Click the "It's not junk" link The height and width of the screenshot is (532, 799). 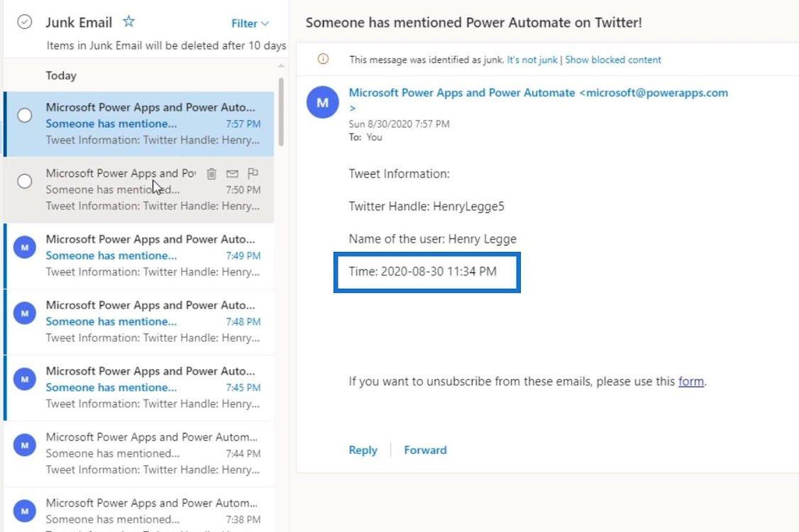(x=532, y=60)
